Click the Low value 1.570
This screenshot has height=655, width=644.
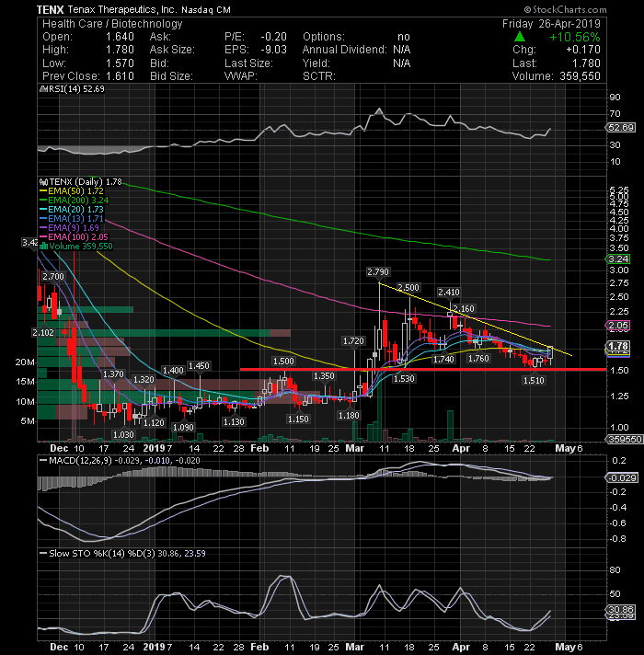(120, 63)
